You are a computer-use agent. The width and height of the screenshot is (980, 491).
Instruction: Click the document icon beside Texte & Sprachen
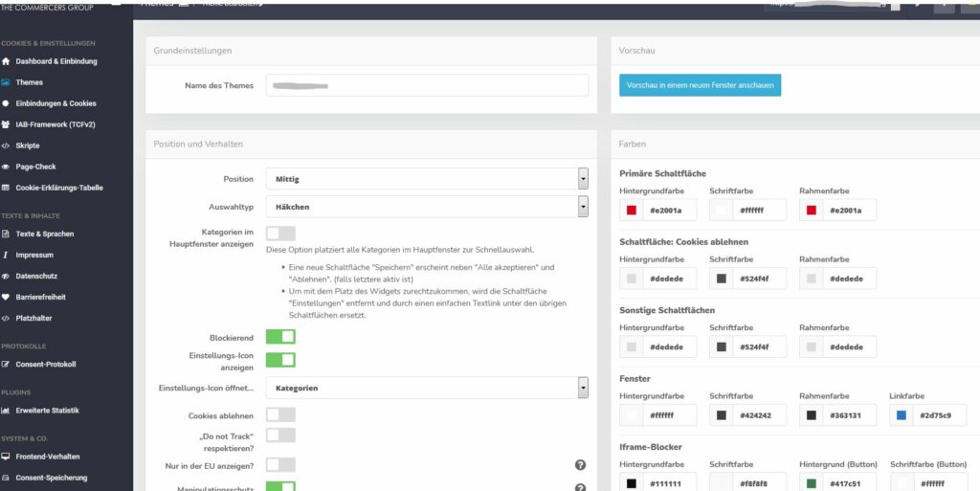[x=6, y=234]
